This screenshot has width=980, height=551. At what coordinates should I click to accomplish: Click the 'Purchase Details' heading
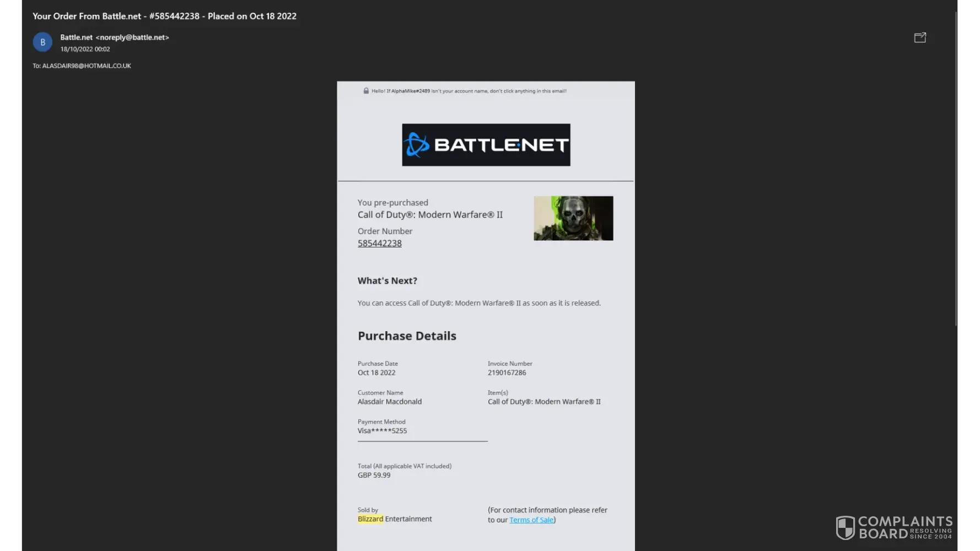point(407,336)
